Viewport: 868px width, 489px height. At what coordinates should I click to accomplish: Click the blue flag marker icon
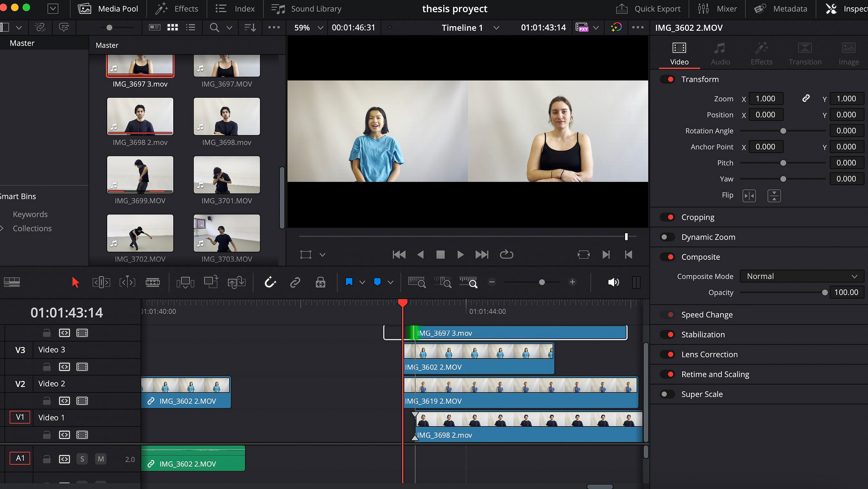tap(349, 282)
